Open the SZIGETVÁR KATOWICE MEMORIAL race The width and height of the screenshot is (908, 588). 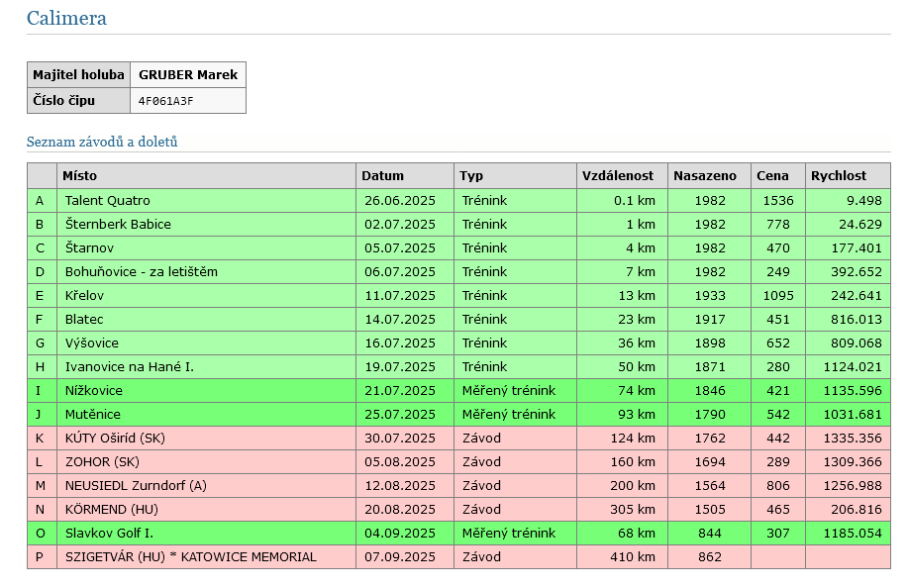tap(190, 557)
